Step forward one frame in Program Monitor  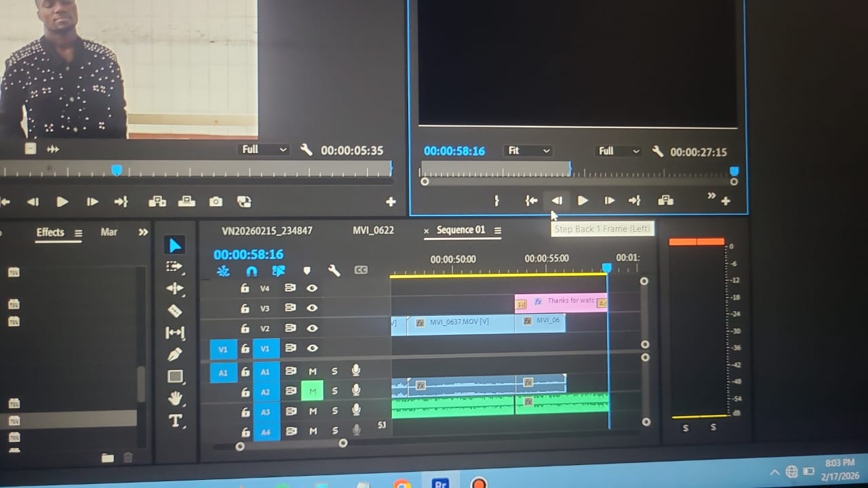(610, 201)
